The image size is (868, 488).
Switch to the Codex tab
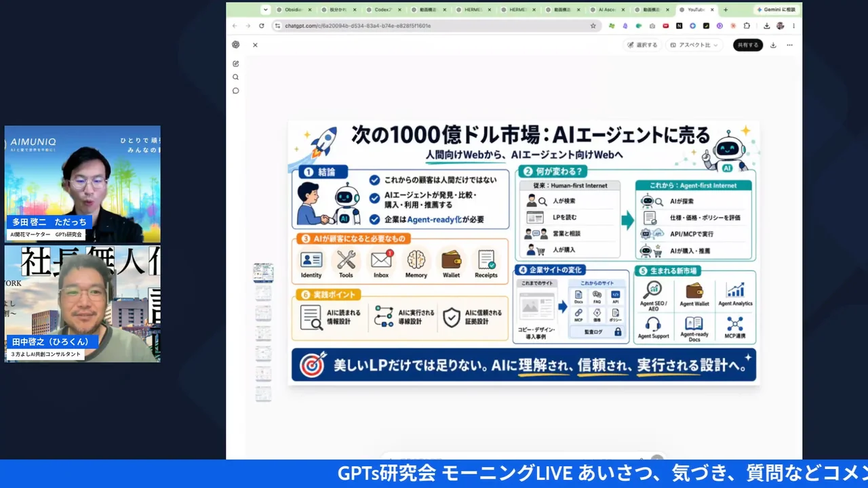click(x=383, y=9)
